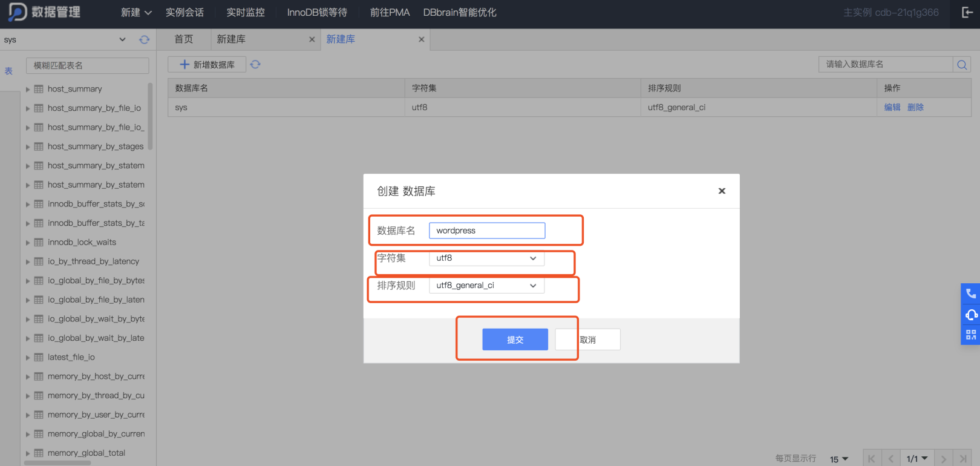The image size is (980, 466).
Task: Switch to the 首页 tab
Action: [x=184, y=39]
